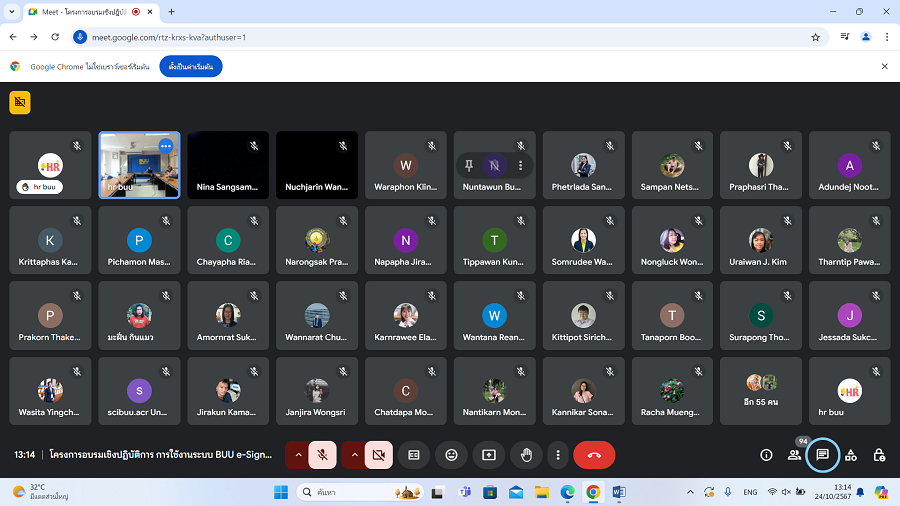Open more options three-dot menu in call bar
The height and width of the screenshot is (506, 900).
[x=558, y=455]
